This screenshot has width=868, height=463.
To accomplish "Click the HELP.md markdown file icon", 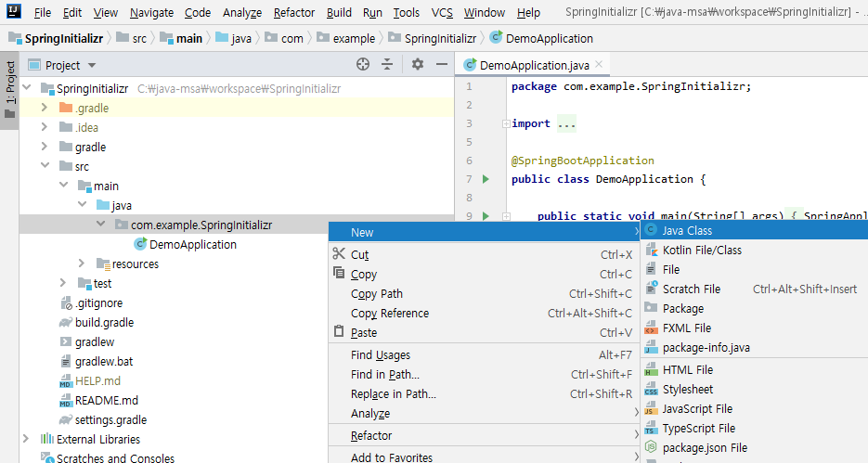I will tap(66, 381).
